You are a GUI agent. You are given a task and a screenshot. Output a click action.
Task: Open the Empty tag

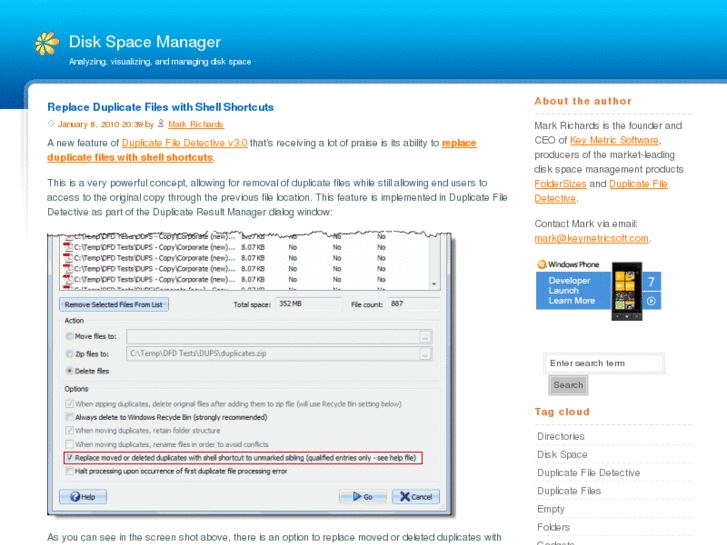pyautogui.click(x=551, y=509)
